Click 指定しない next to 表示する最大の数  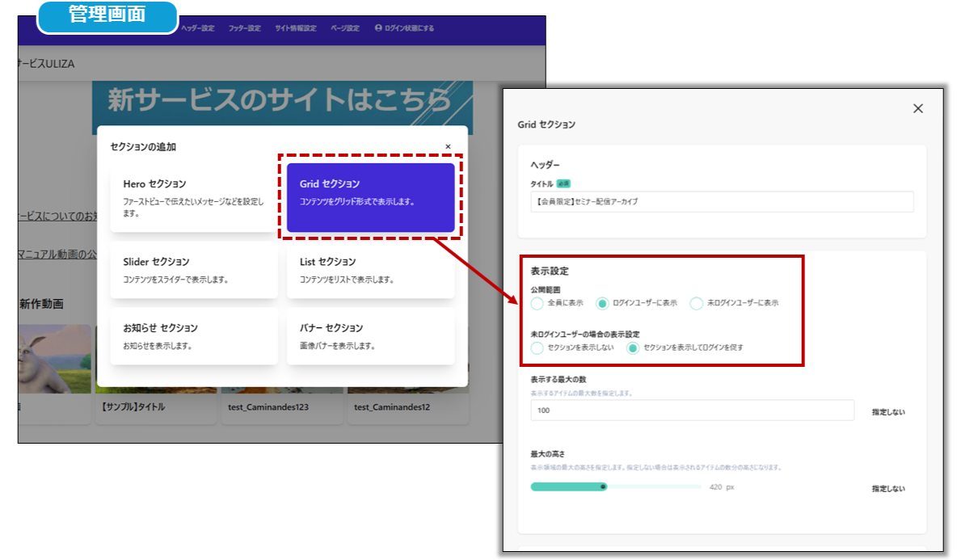[x=888, y=412]
